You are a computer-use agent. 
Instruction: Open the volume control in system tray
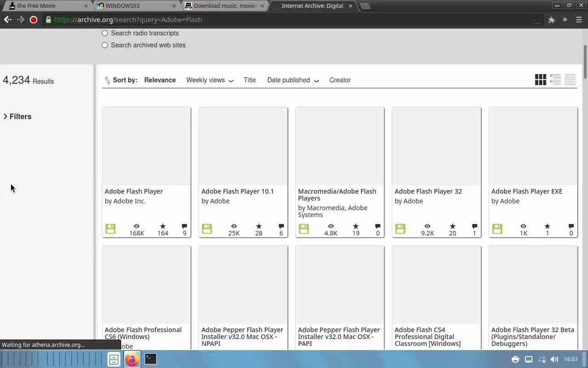pos(554,359)
